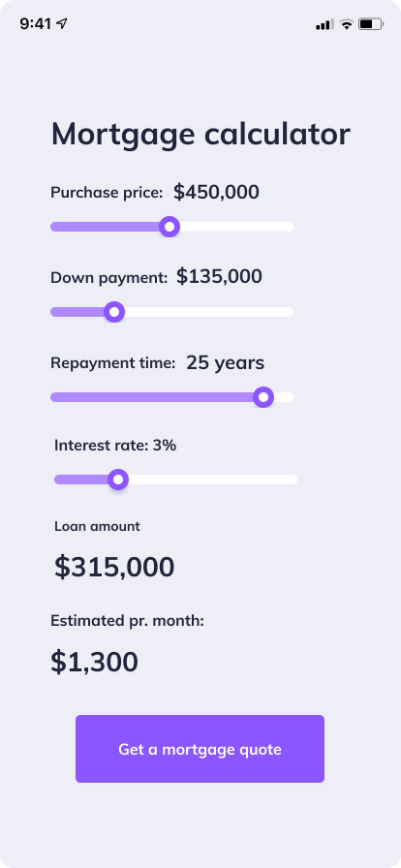Tap the battery icon in status bar

coord(371,24)
